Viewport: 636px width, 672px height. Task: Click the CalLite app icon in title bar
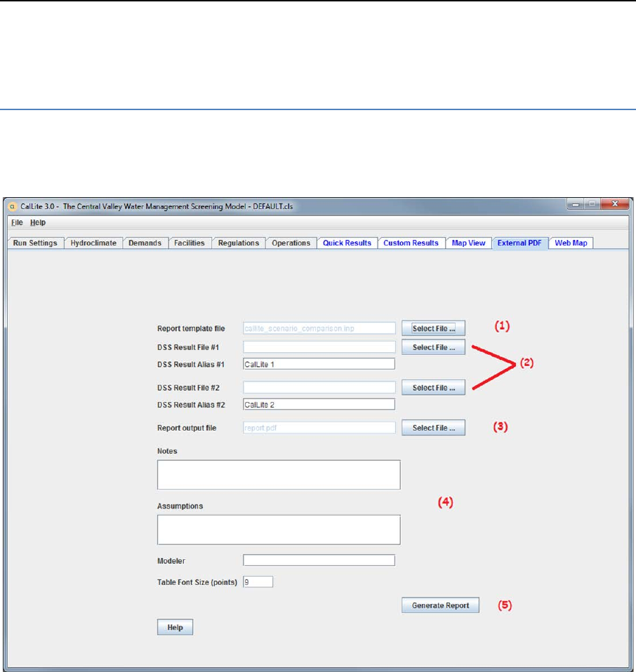[13, 206]
